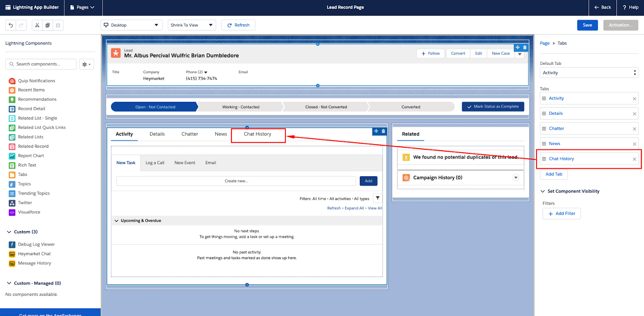This screenshot has width=644, height=316.
Task: Click Mark Status as Complete button
Action: pyautogui.click(x=493, y=107)
